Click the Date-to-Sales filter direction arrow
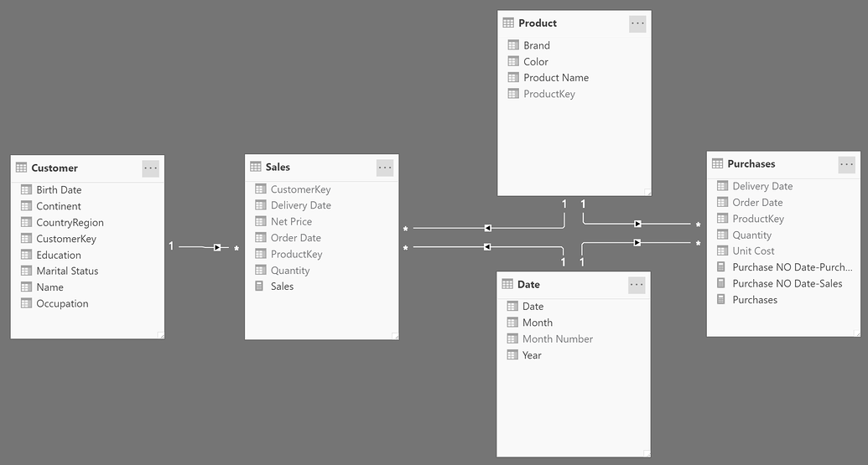Image resolution: width=868 pixels, height=465 pixels. 487,247
